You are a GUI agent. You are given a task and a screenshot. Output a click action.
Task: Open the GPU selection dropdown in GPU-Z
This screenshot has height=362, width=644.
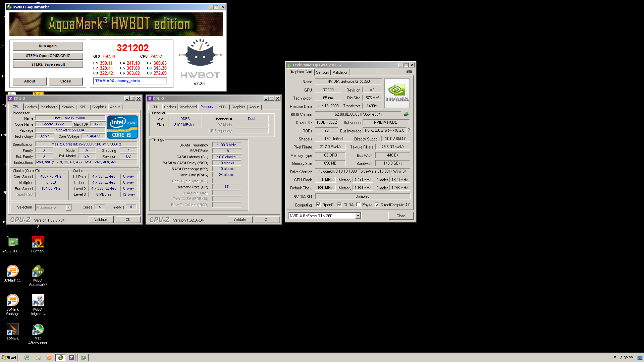358,216
